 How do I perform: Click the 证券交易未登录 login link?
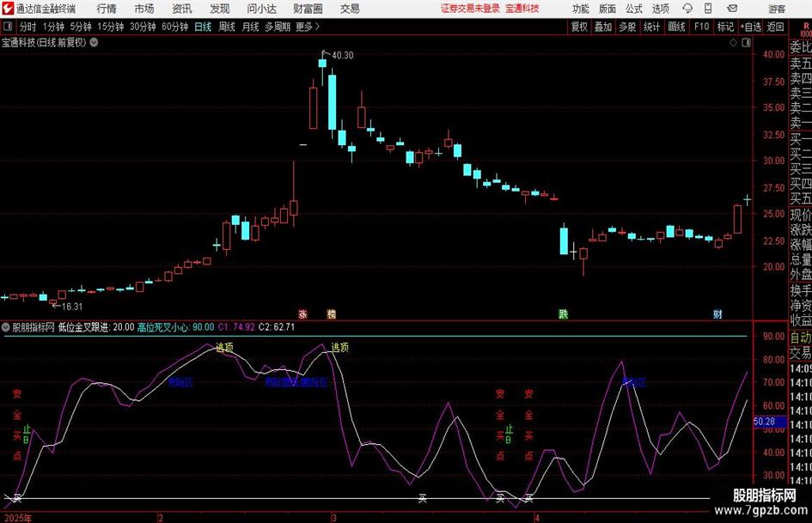point(470,9)
